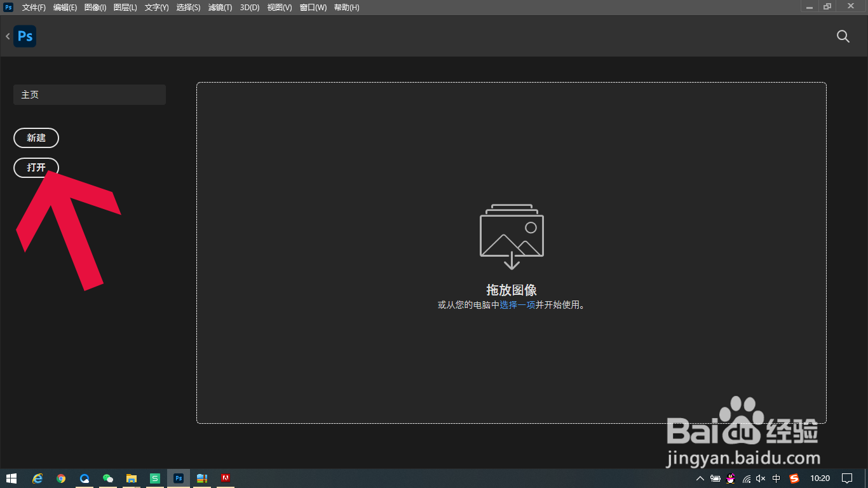Click the back chevron beside Ps logo
This screenshot has width=868, height=488.
pos(8,37)
